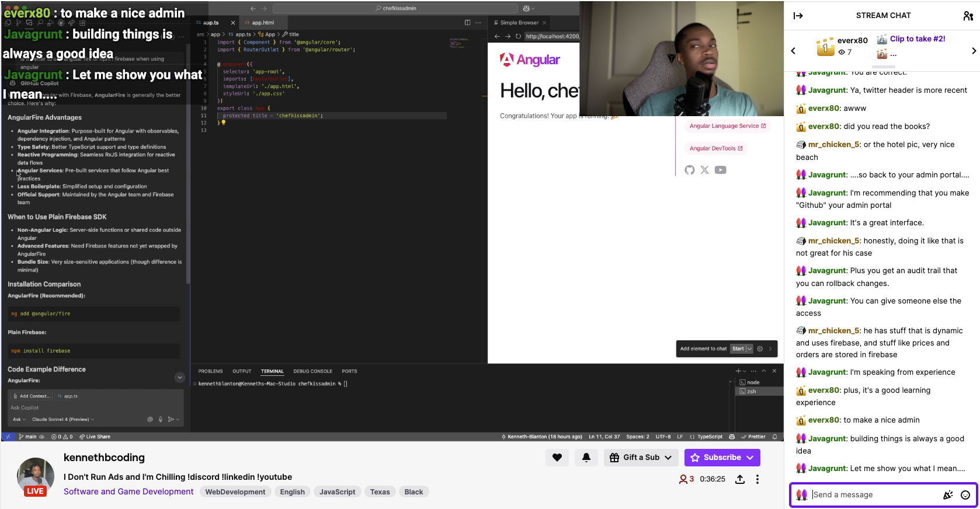980x509 pixels.
Task: Open the X (Twitter) icon in Angular page
Action: (x=705, y=170)
